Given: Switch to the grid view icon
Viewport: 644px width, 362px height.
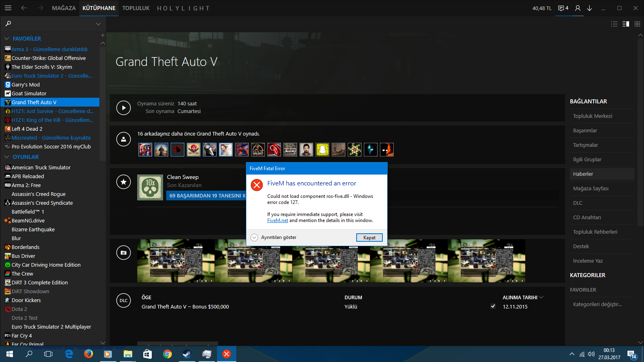Looking at the screenshot, I should 637,24.
